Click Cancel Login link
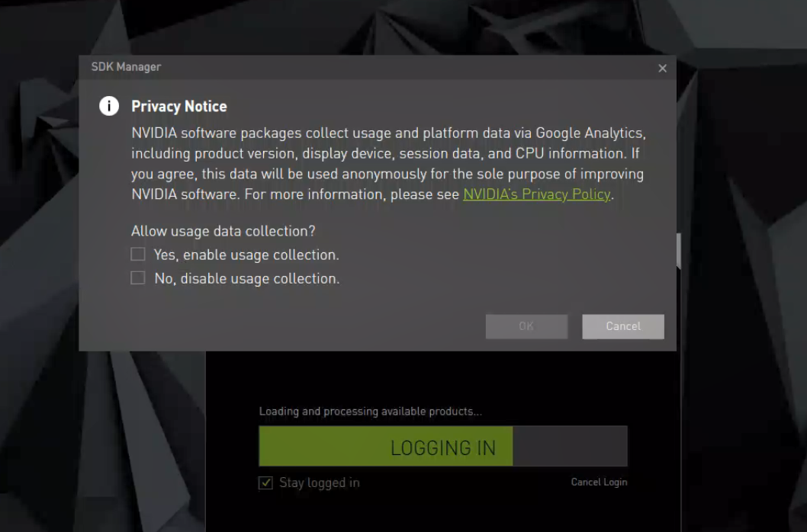 point(599,482)
